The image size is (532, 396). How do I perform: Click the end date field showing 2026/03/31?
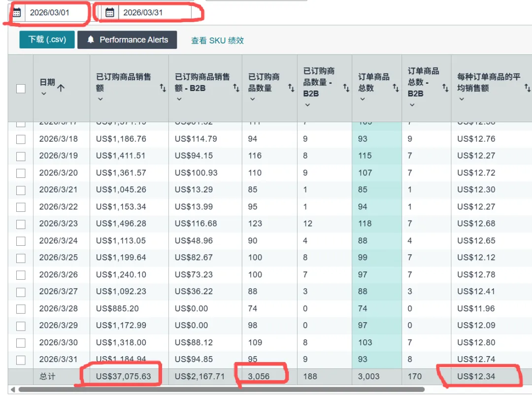(154, 13)
